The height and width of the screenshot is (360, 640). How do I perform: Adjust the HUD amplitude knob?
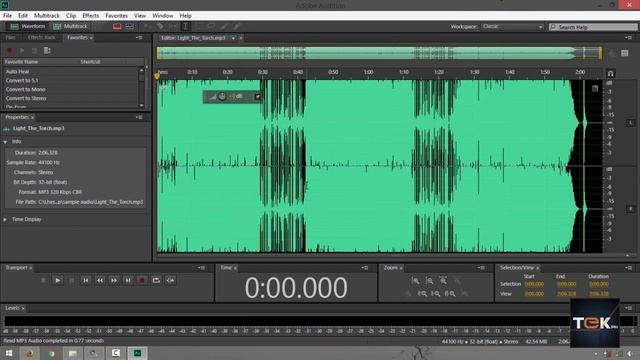(x=222, y=97)
